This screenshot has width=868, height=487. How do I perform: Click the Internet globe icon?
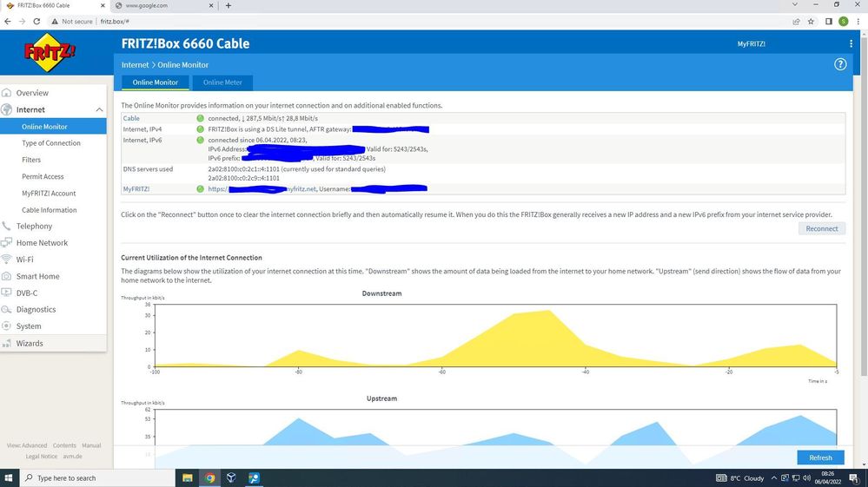pyautogui.click(x=7, y=109)
